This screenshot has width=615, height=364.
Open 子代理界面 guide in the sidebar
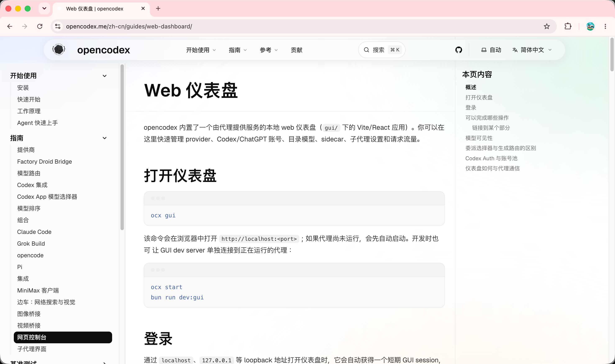[32, 349]
